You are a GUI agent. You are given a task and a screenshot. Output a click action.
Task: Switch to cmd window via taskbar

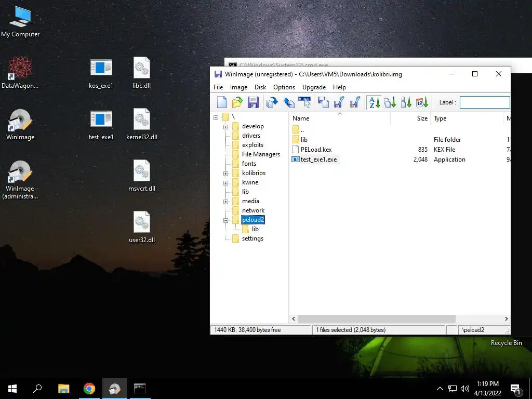140,389
